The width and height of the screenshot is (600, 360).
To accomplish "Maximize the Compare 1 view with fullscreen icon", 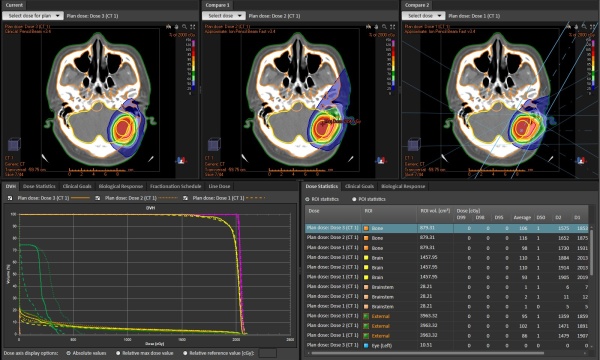I will pos(392,27).
